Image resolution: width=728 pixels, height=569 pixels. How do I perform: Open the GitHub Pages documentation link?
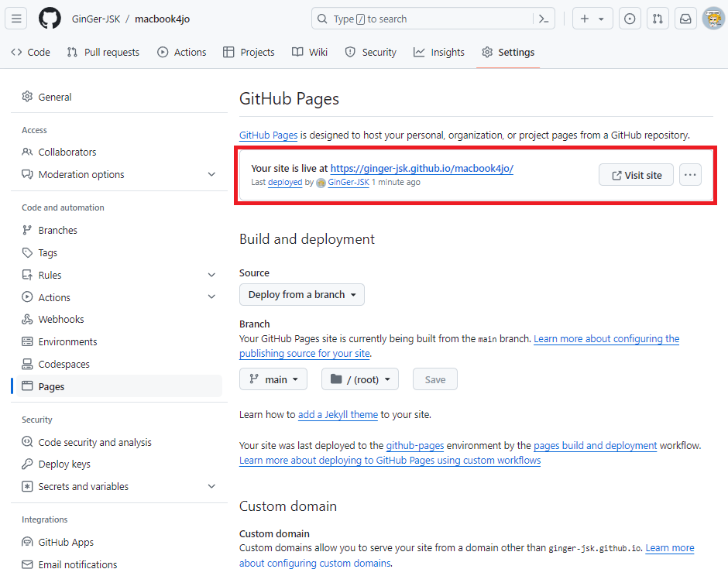tap(269, 135)
